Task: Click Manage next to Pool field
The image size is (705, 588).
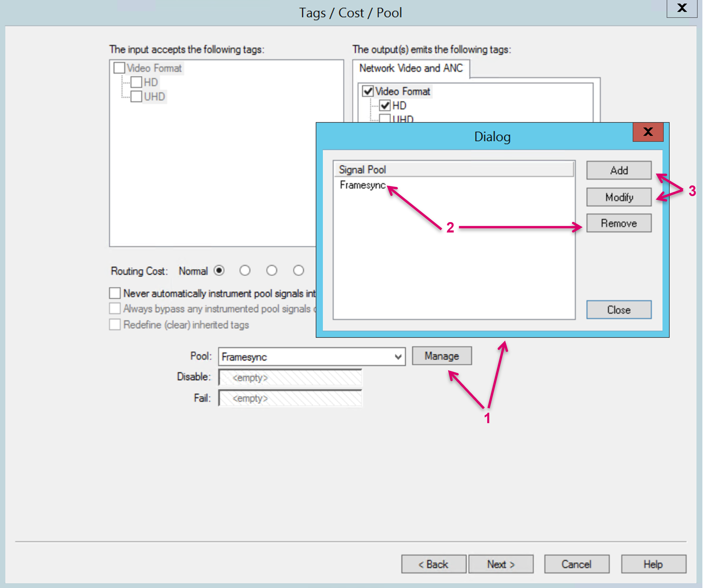Action: click(x=441, y=356)
